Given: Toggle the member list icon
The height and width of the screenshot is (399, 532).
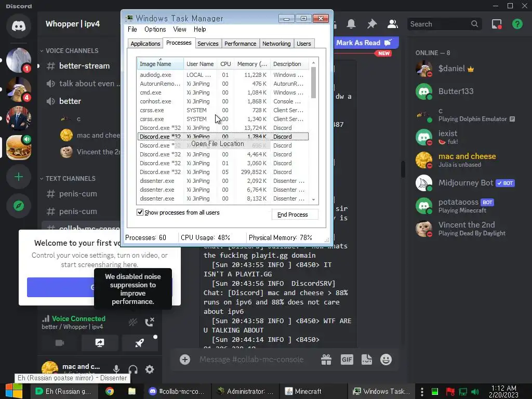Looking at the screenshot, I should (x=393, y=24).
